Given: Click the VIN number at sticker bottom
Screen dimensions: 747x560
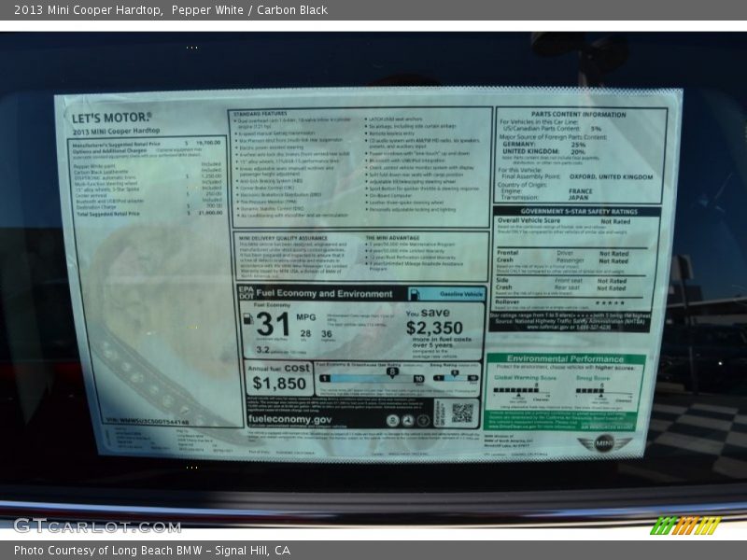Looking at the screenshot, I should coord(148,422).
